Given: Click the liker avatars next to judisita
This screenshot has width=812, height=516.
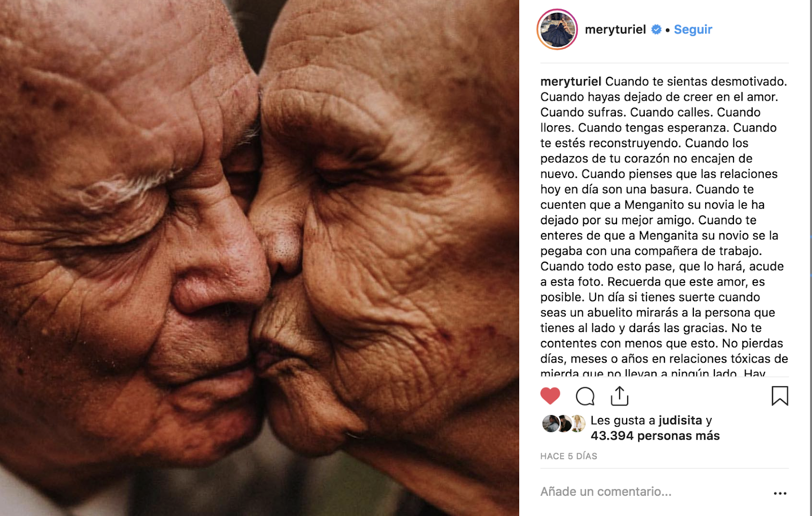Looking at the screenshot, I should click(x=564, y=423).
